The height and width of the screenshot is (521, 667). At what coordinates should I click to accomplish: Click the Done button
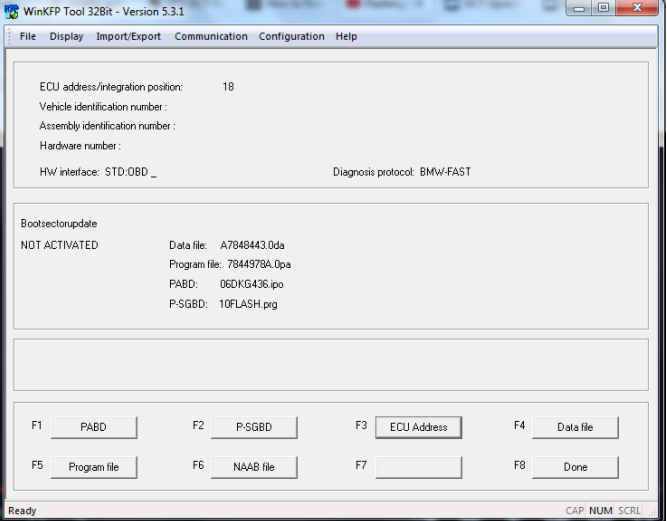[575, 467]
